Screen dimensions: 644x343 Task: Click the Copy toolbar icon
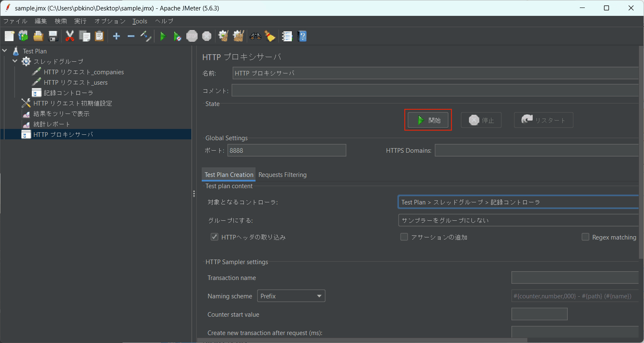pos(85,36)
